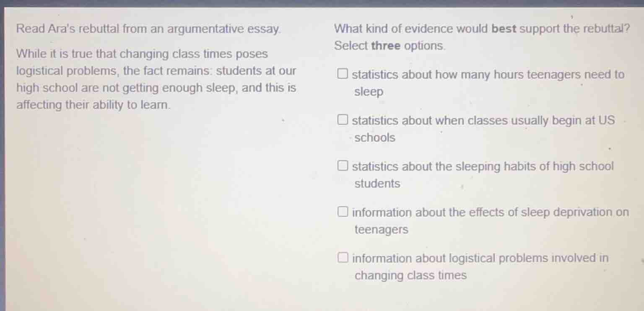This screenshot has height=311, width=644.
Task: Click the 'Read Ara's rebuttal' heading line
Action: click(x=149, y=29)
